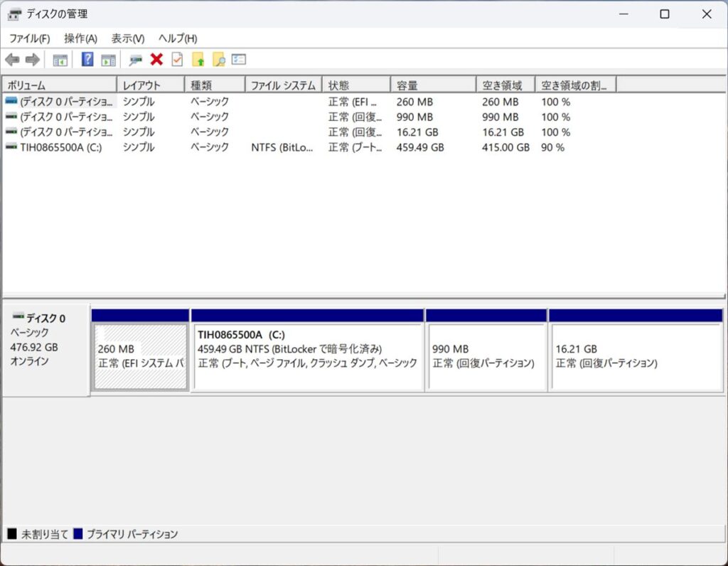The image size is (728, 566).
Task: Open the ファイル(F) menu
Action: pos(29,38)
